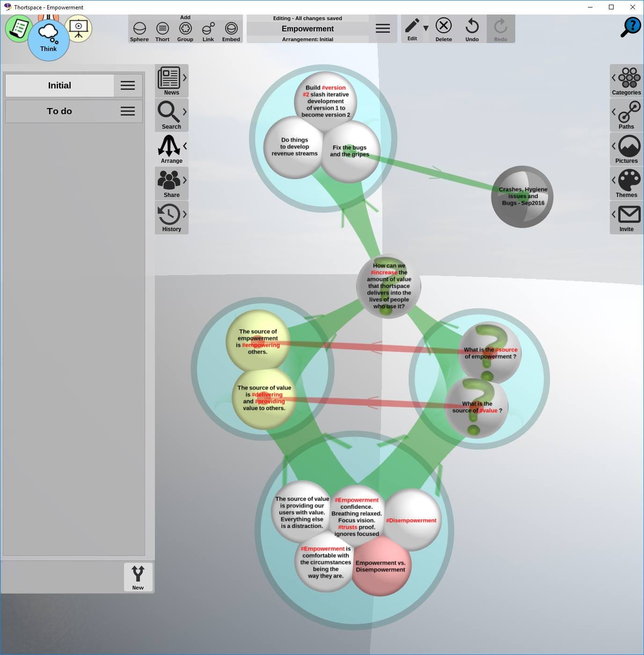Open the help magnifier icon

pyautogui.click(x=630, y=27)
